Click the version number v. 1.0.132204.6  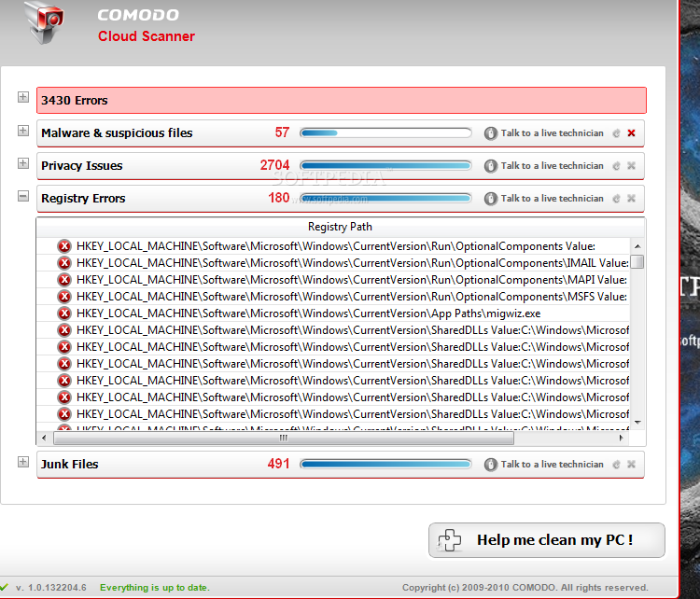tap(51, 588)
